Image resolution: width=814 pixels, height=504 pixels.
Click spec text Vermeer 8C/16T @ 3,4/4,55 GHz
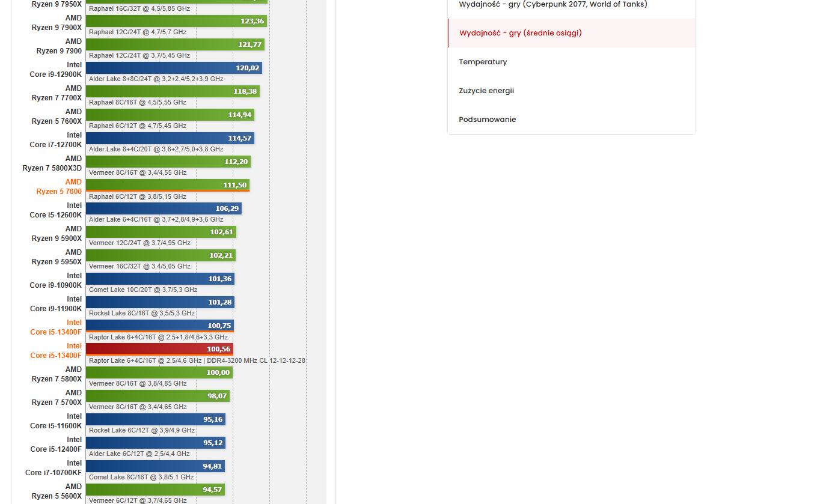138,172
